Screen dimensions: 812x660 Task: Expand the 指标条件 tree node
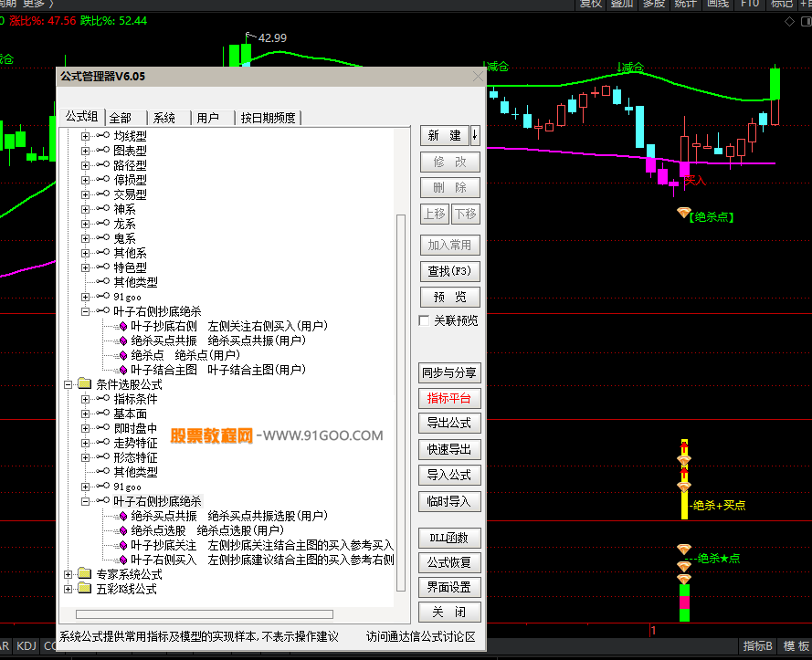coord(86,399)
